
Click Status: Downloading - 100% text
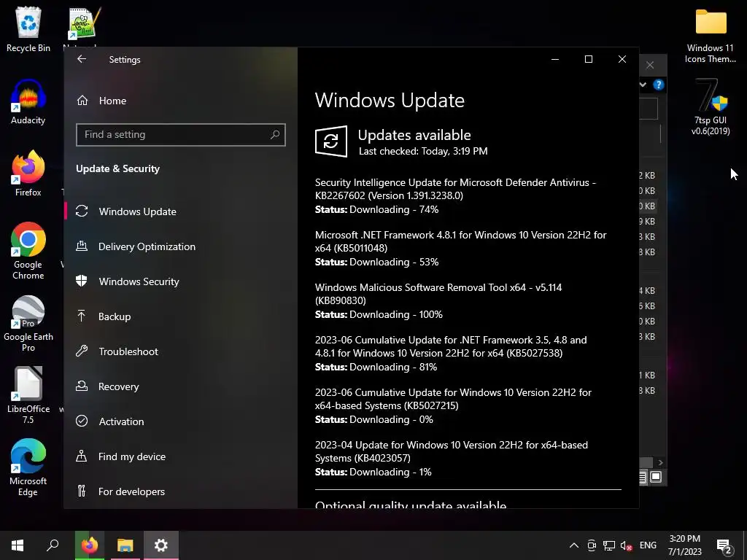pyautogui.click(x=379, y=315)
